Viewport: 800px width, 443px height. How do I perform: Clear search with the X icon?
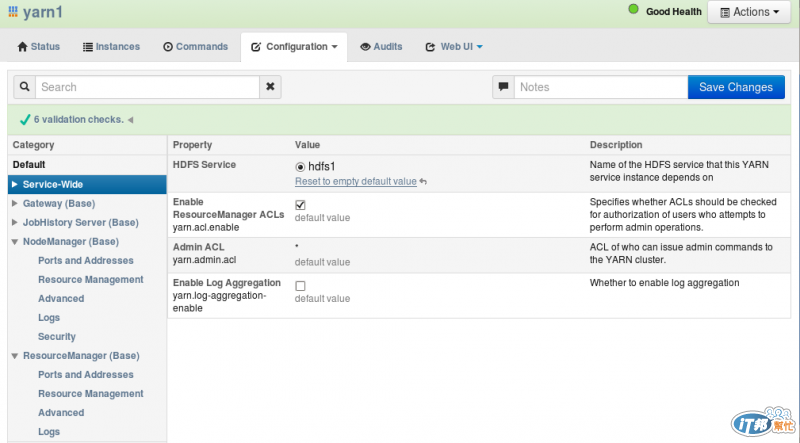tap(270, 87)
